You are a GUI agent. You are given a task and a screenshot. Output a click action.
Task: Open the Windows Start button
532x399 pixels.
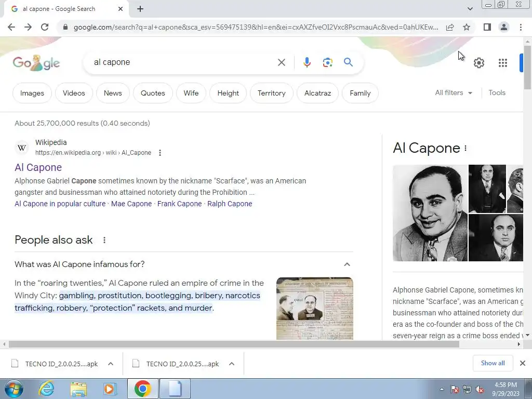point(14,389)
